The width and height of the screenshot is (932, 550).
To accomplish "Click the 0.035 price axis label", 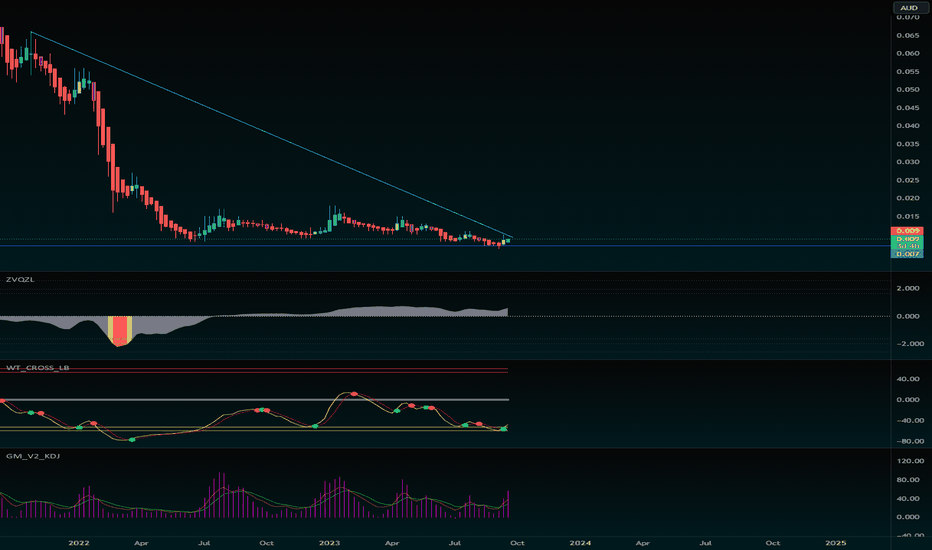I will click(x=908, y=144).
